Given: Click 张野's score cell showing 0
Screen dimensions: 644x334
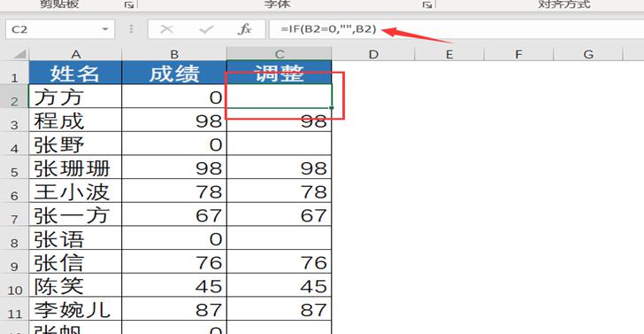Looking at the screenshot, I should coord(174,144).
